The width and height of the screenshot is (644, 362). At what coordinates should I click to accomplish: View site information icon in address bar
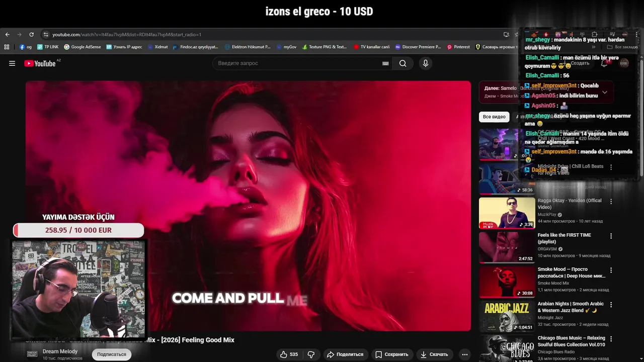46,35
